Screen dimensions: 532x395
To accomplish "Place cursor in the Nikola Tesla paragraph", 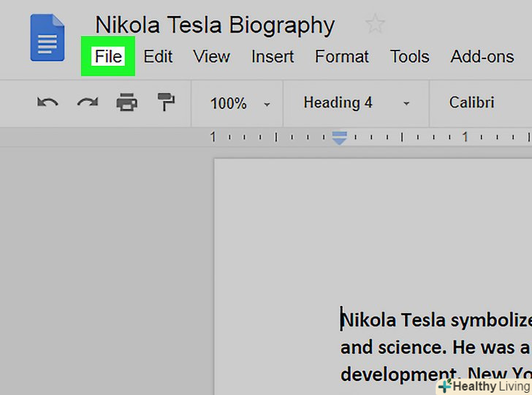I will pos(435,347).
